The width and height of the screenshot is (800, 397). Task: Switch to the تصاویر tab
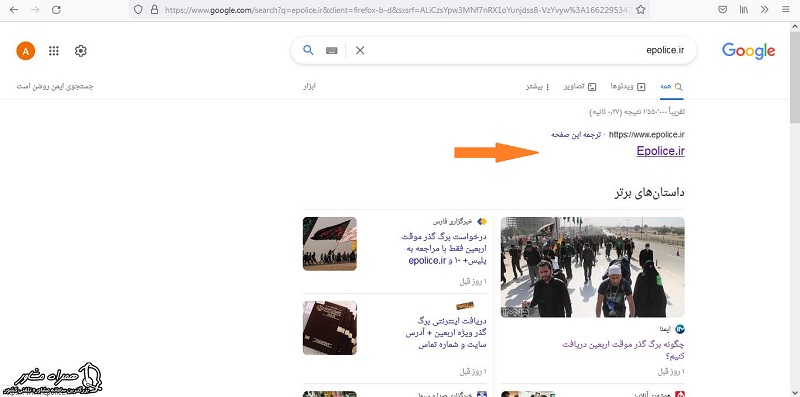pyautogui.click(x=580, y=87)
